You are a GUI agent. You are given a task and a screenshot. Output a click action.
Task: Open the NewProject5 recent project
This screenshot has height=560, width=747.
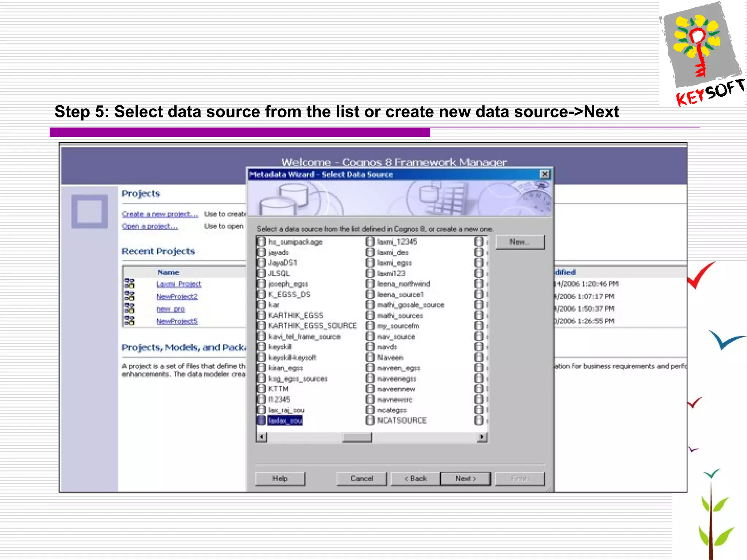(177, 321)
